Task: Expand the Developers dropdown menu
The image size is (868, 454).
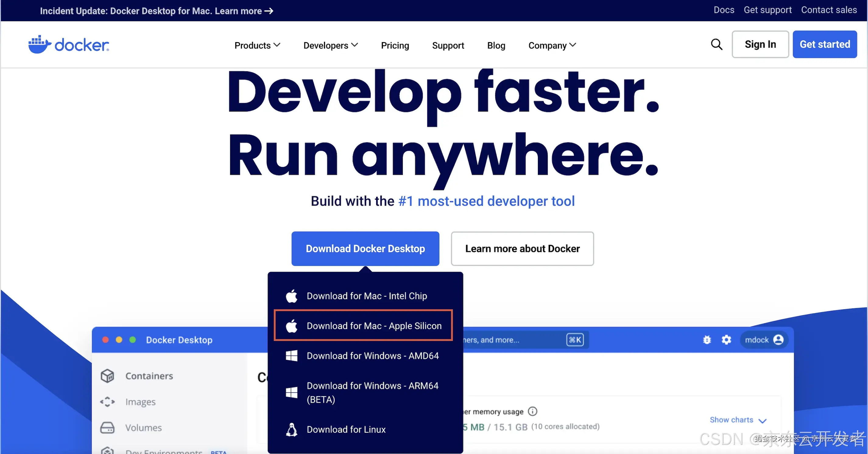Action: tap(330, 45)
